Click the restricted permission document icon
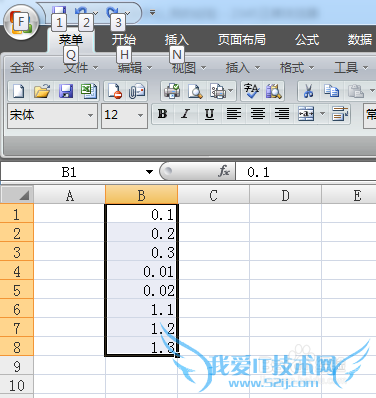Viewport: 376px width, 398px height. 115,91
